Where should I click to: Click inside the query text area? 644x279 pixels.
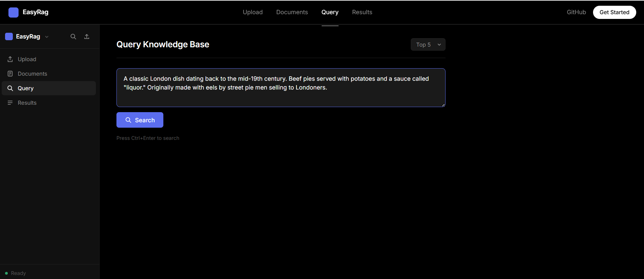pyautogui.click(x=281, y=88)
